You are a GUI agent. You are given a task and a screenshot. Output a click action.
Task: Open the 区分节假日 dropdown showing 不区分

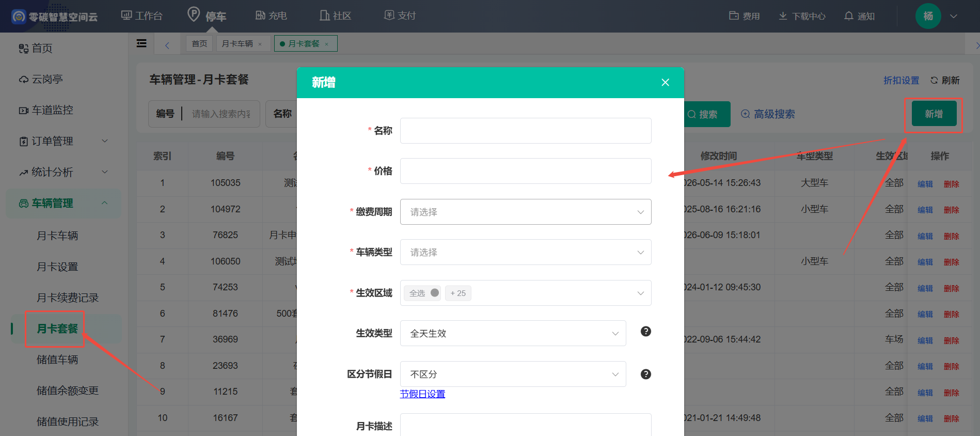(x=513, y=374)
